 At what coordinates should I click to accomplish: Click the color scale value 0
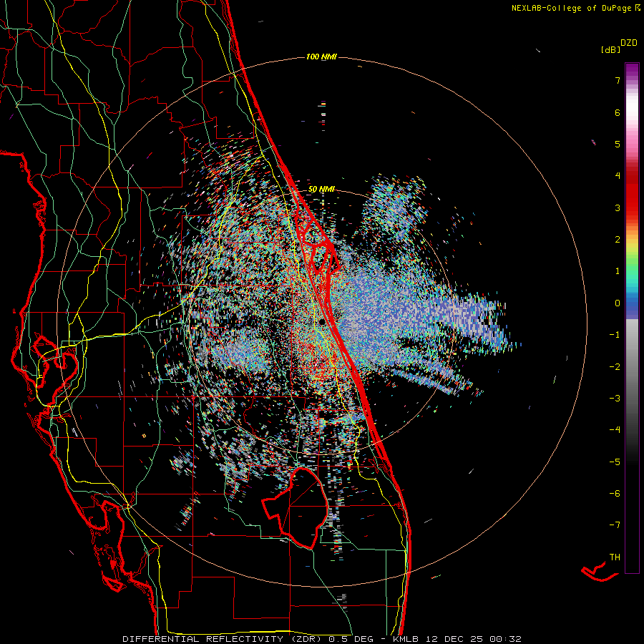[618, 303]
